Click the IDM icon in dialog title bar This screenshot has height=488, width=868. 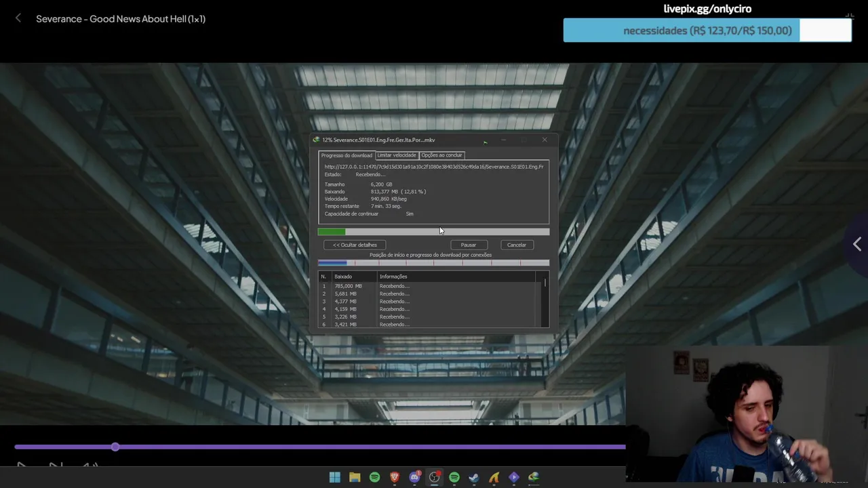(316, 140)
